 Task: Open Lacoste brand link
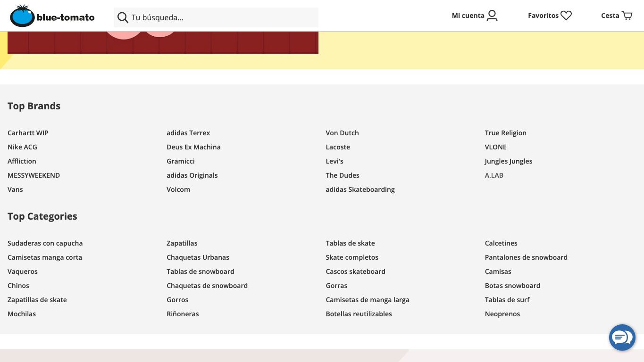[338, 147]
